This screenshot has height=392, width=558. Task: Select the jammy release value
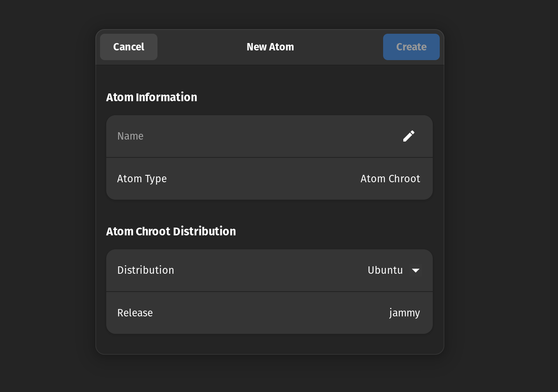click(404, 313)
